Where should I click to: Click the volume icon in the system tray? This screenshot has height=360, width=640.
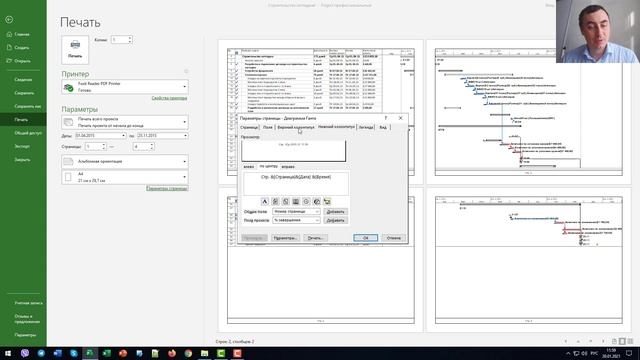pyautogui.click(x=584, y=353)
